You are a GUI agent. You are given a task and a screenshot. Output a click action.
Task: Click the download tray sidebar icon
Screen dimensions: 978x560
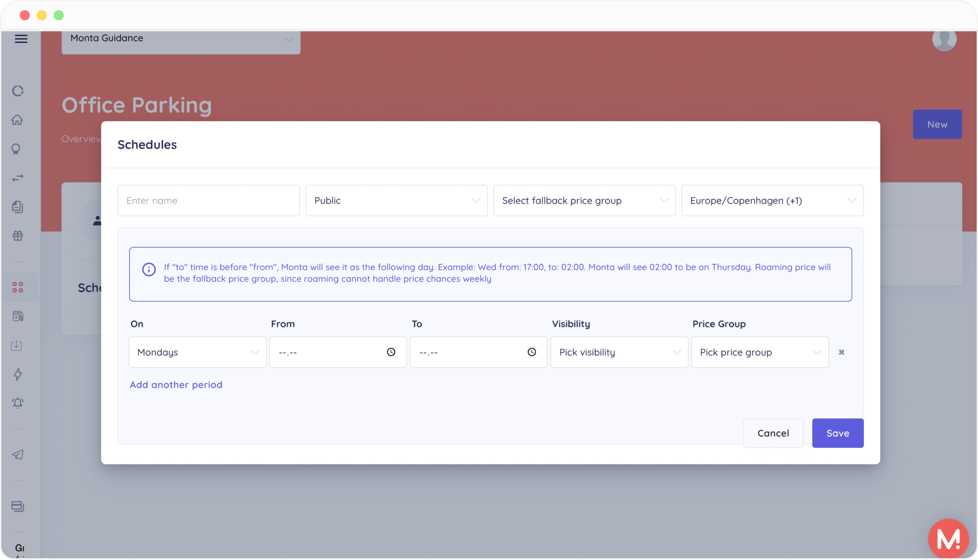click(x=17, y=345)
